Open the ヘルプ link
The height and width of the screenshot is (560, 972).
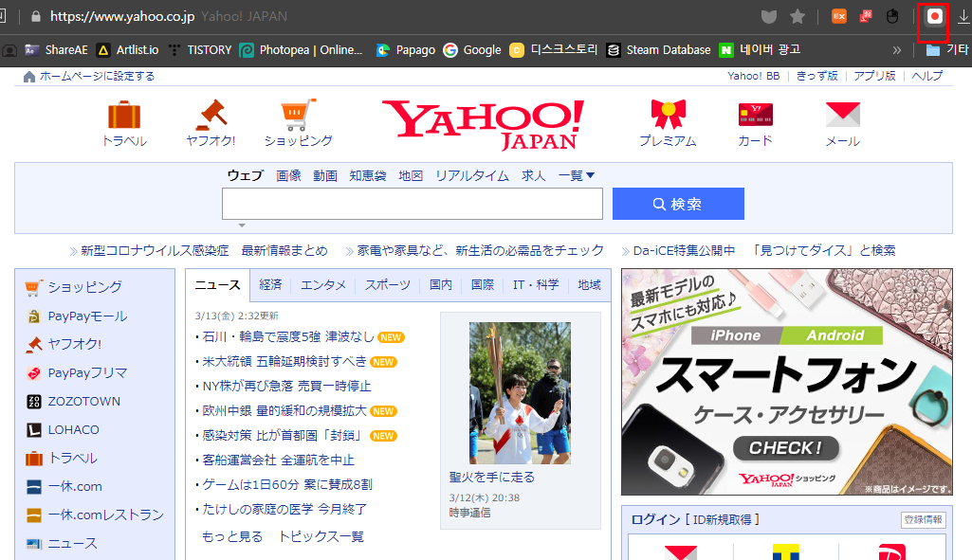click(x=926, y=76)
